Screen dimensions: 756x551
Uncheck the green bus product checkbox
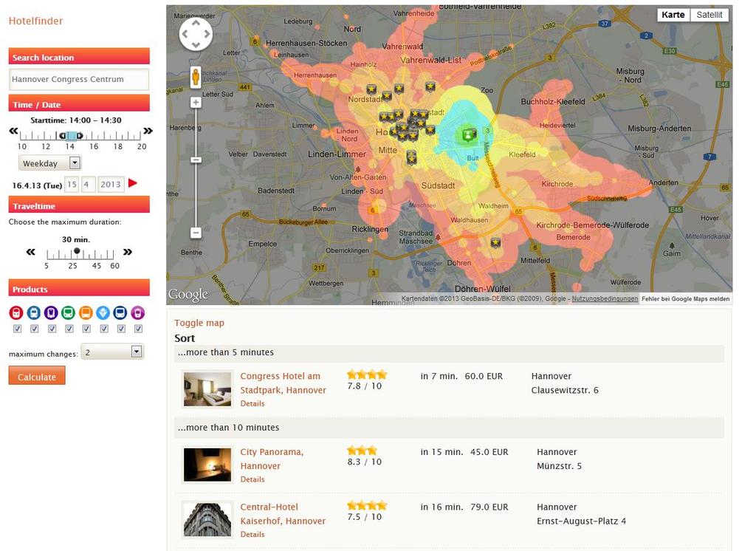[69, 329]
